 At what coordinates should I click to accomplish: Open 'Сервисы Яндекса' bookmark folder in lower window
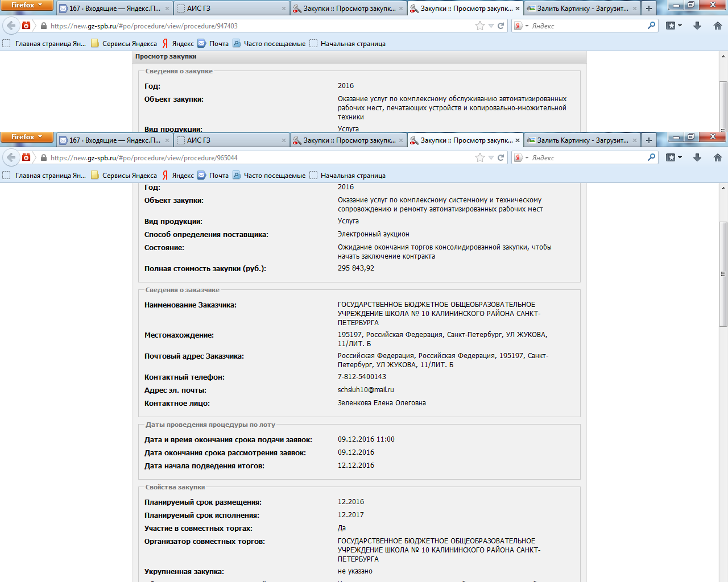(124, 176)
